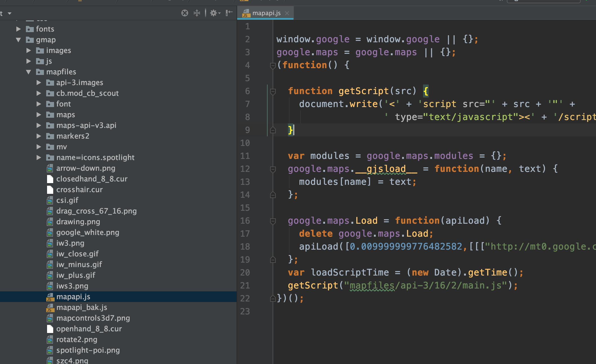Click the closedhand_8_8.cur file icon
The image size is (596, 364).
[x=50, y=179]
